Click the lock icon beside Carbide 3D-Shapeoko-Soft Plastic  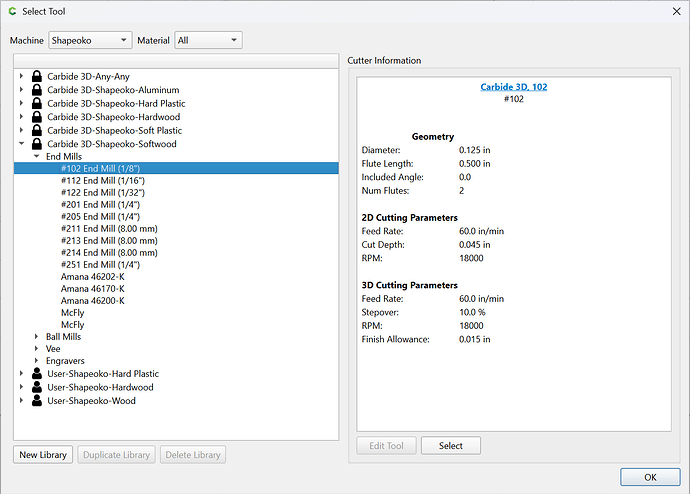click(x=37, y=130)
